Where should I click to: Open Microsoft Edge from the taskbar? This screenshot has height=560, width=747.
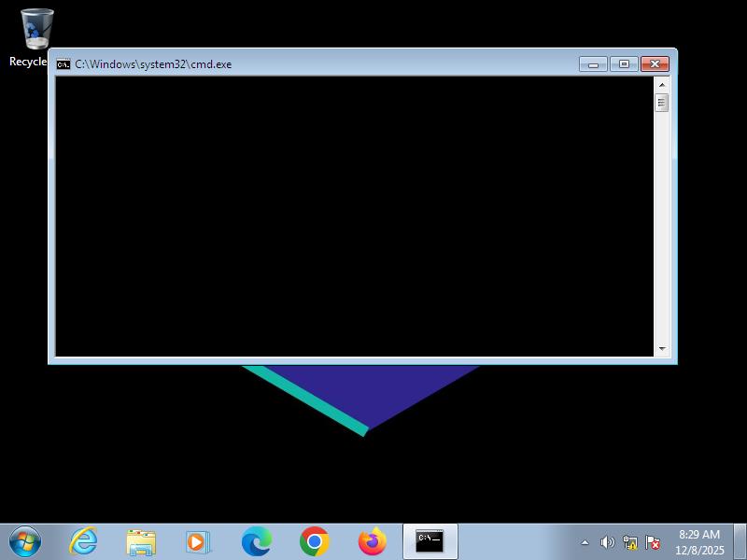[x=257, y=541]
